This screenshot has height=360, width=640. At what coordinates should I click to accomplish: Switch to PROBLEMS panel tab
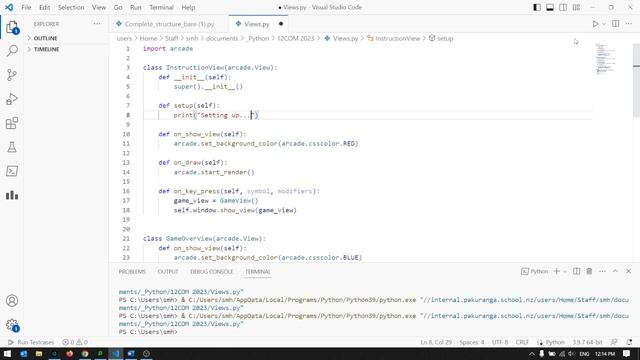coord(132,271)
